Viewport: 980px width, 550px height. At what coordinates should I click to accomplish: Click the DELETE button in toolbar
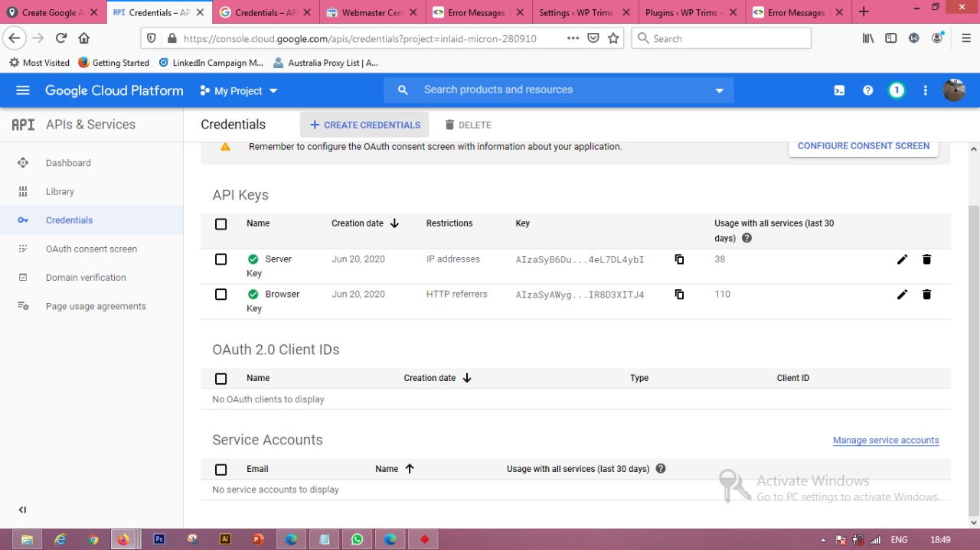tap(468, 125)
